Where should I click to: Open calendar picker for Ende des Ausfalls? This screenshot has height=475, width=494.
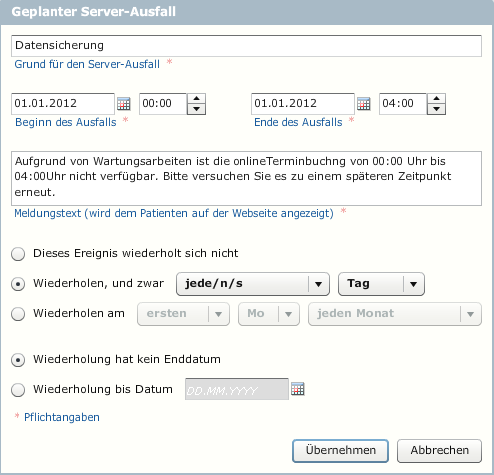click(364, 104)
